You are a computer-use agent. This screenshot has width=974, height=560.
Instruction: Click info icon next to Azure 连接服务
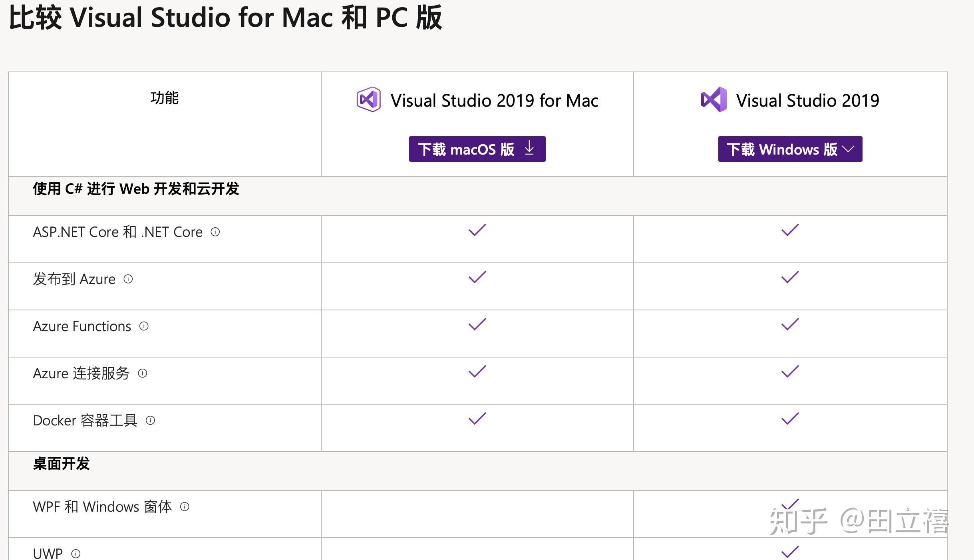[x=143, y=373]
